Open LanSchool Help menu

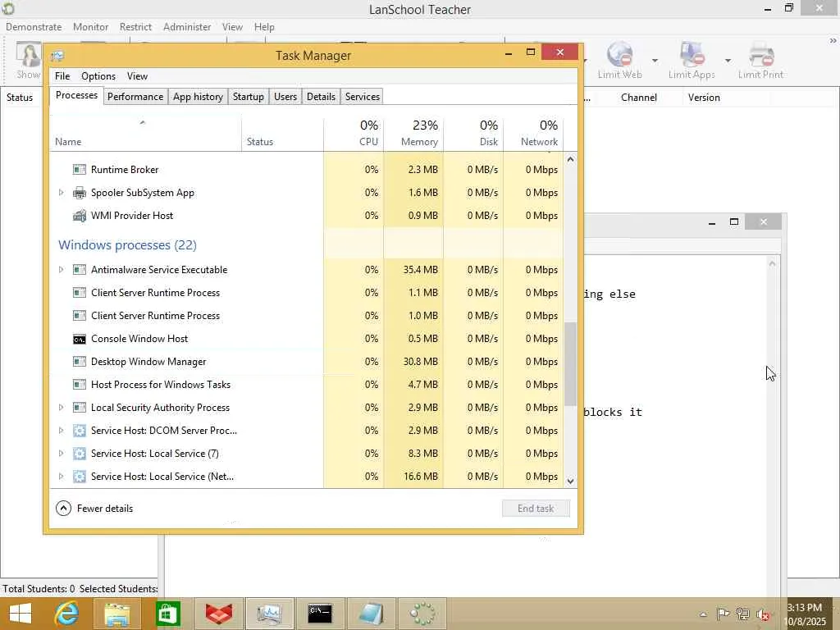tap(264, 27)
